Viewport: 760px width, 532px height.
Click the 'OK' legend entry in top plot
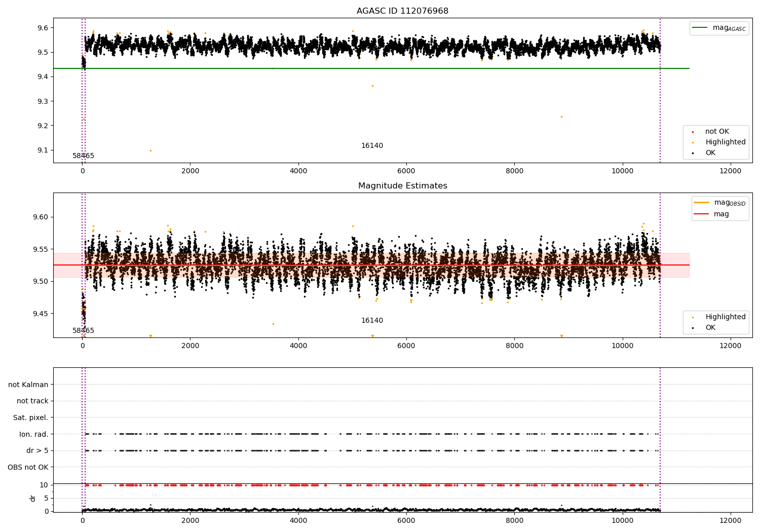pos(710,153)
